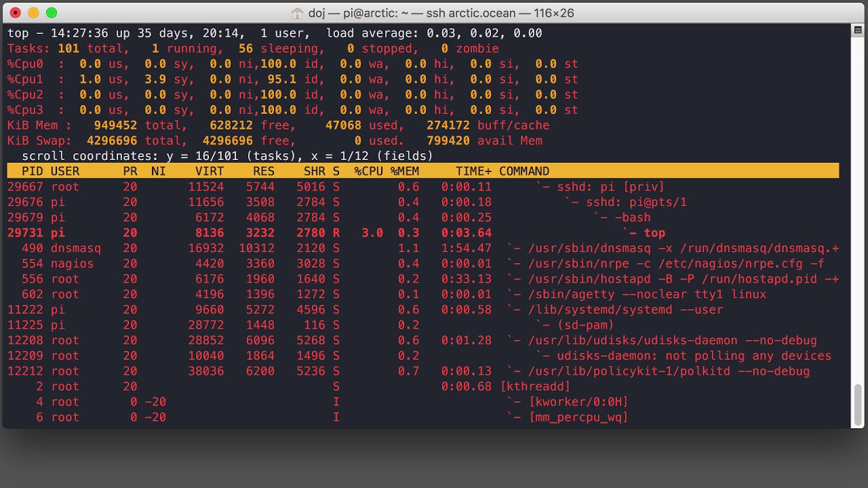The height and width of the screenshot is (488, 868).
Task: Click the red close window button
Action: coord(16,13)
